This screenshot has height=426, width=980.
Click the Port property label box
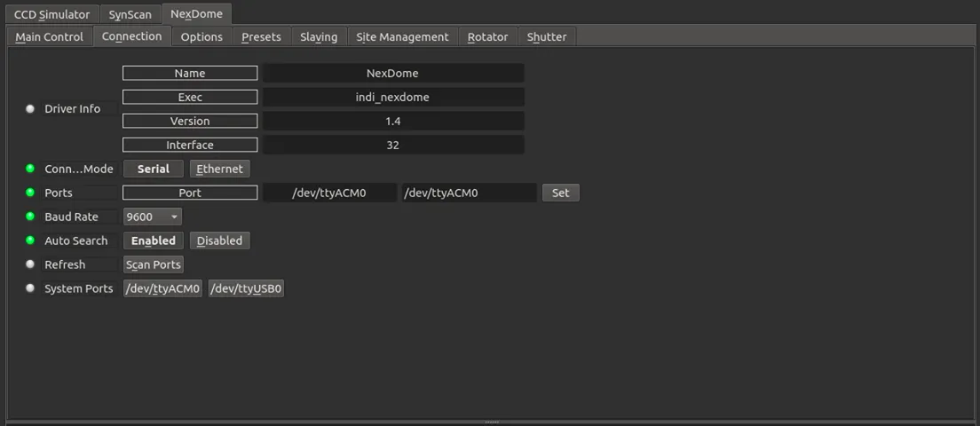[190, 193]
